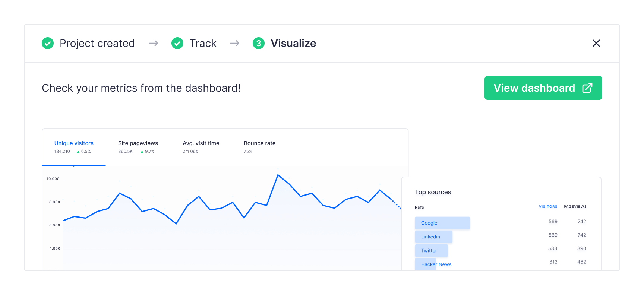Click the 6.5% increase indicator
The image size is (644, 295).
click(x=83, y=152)
